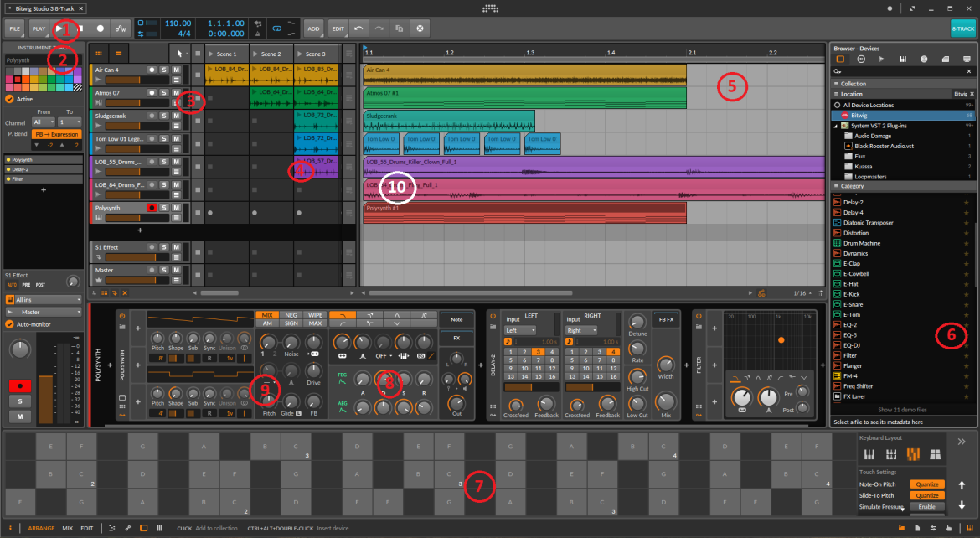Clear the browser search field with X
Image resolution: width=980 pixels, height=538 pixels.
(969, 72)
